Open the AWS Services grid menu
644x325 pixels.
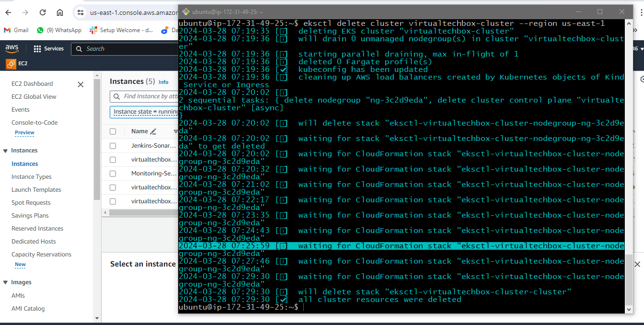click(x=48, y=49)
